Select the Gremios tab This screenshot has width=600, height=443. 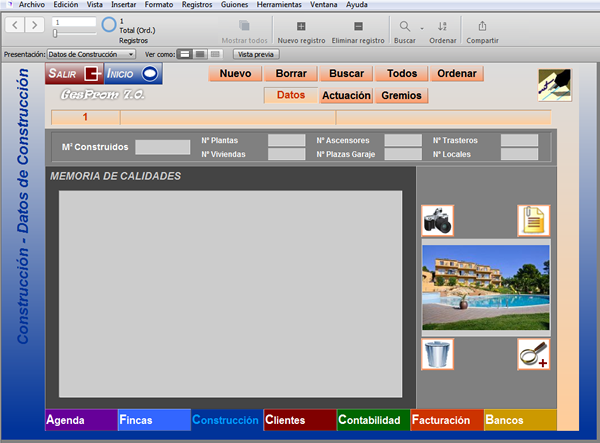[401, 95]
